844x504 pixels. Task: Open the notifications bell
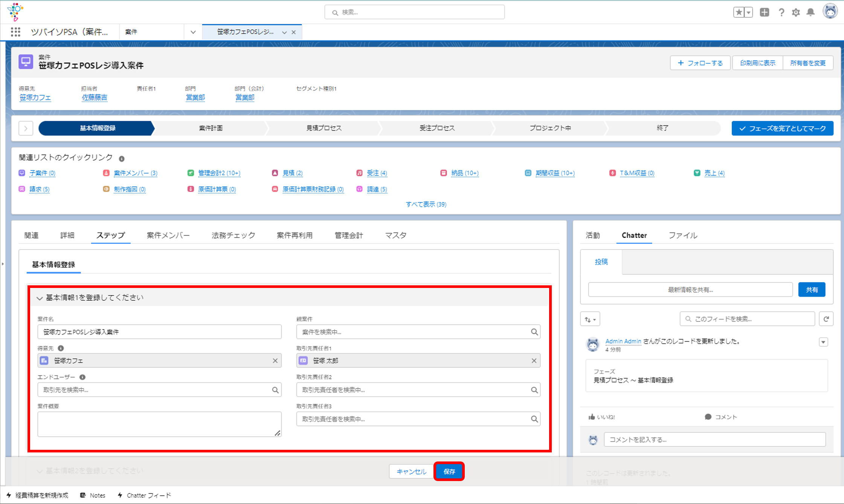coord(810,12)
